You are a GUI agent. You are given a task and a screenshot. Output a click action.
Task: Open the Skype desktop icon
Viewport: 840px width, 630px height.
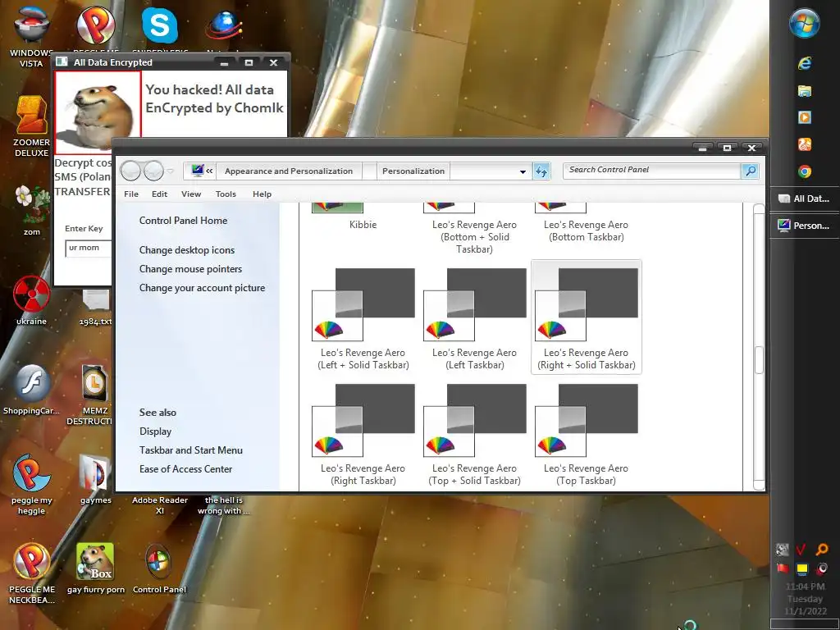[x=160, y=25]
